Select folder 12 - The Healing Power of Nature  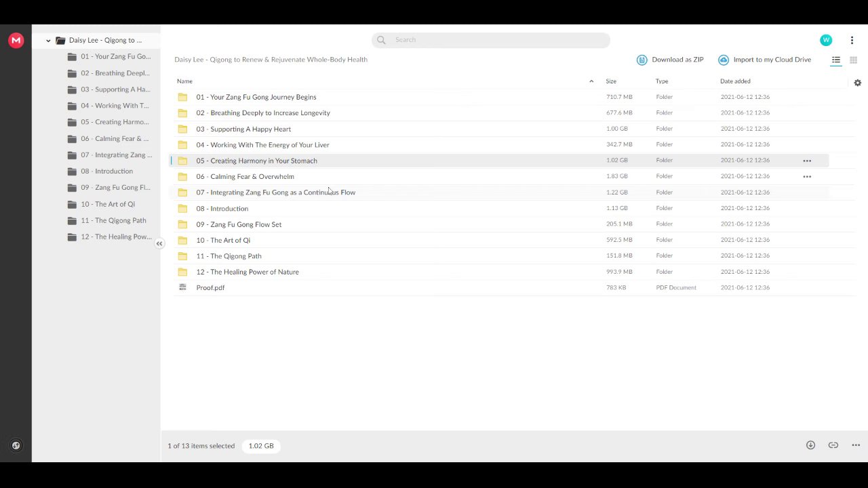tap(499, 272)
